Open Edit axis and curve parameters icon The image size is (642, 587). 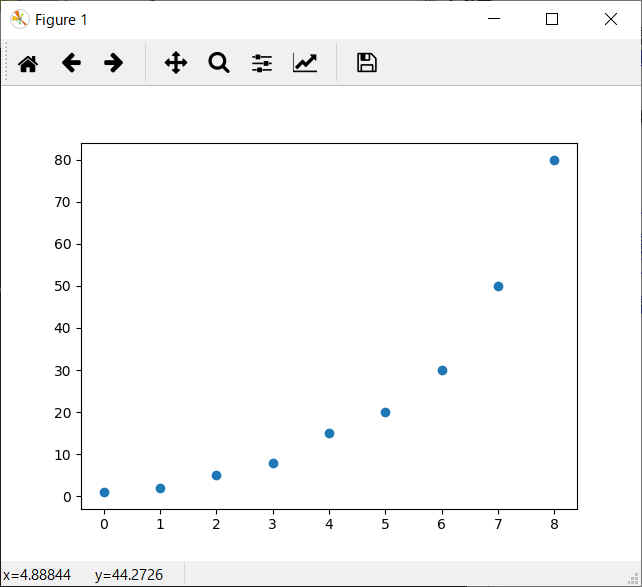[305, 63]
